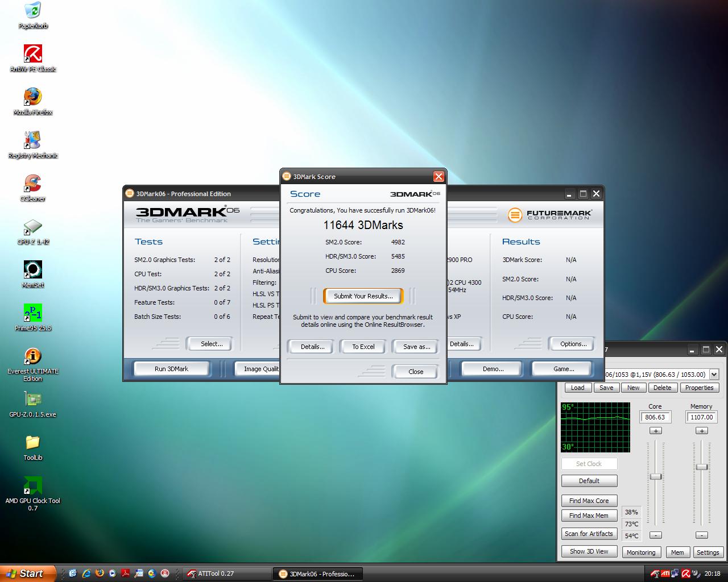Launch Everest ULTIMATE Edition shortcut
This screenshot has height=582, width=728.
(x=33, y=364)
